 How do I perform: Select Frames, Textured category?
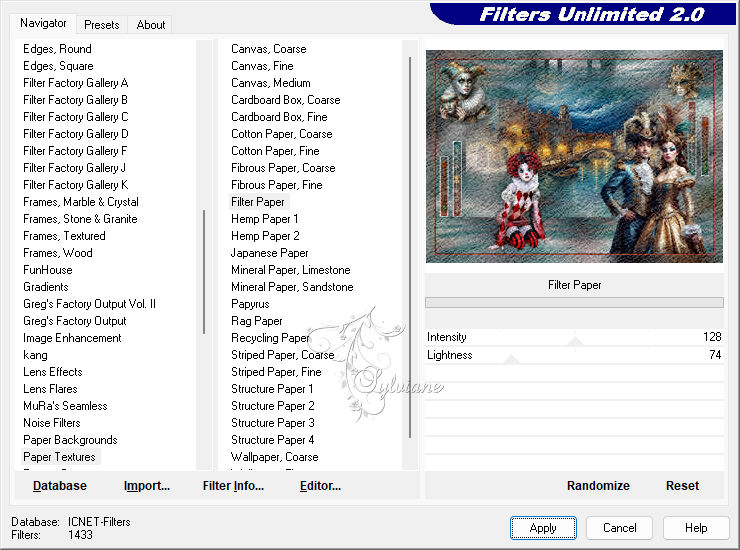pos(64,236)
